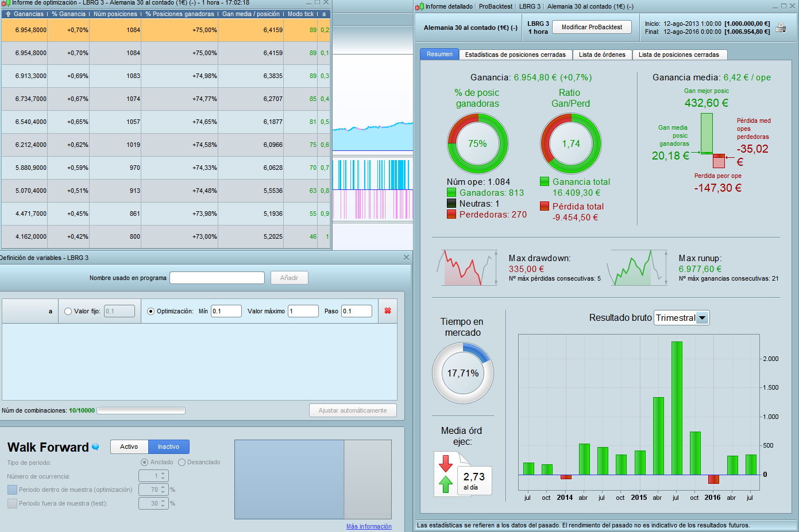Viewport: 799px width, 532px height.
Task: Click candlestick icon of Informe detallado window
Action: coord(419,6)
